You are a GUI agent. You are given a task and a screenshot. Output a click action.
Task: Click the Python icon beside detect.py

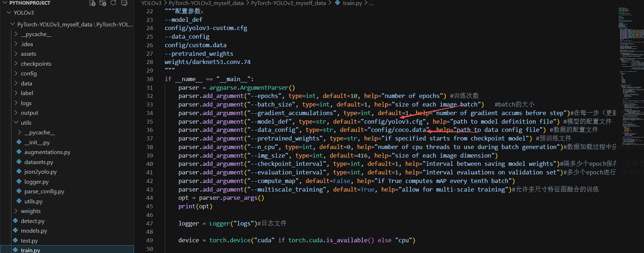15,221
